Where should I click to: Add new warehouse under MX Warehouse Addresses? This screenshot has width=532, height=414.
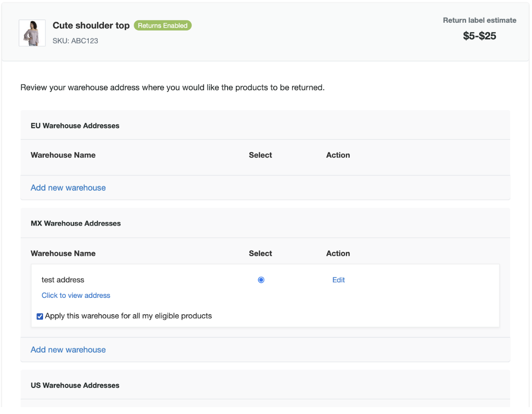tap(68, 350)
